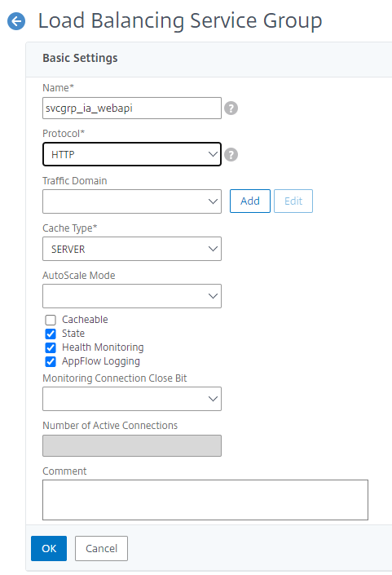Toggle the AppFlow Logging checkbox

[51, 361]
